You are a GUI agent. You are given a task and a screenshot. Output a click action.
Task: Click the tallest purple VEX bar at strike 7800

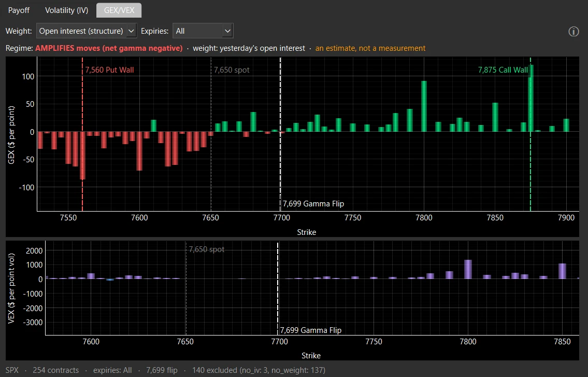(468, 269)
